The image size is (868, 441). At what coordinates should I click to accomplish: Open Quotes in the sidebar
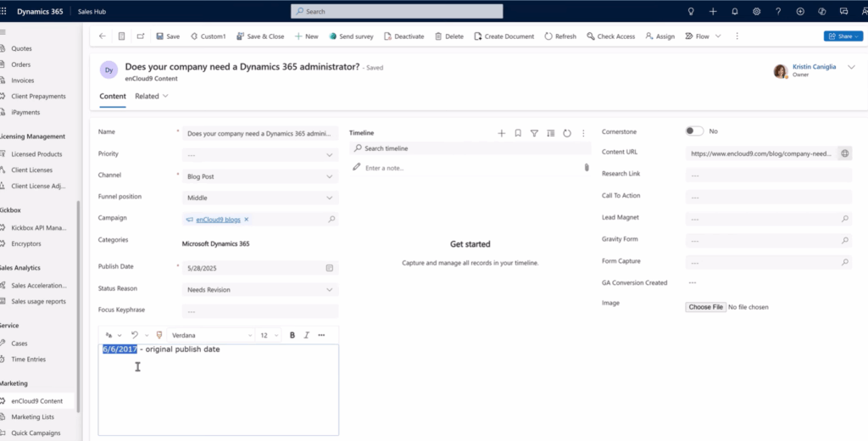click(21, 48)
